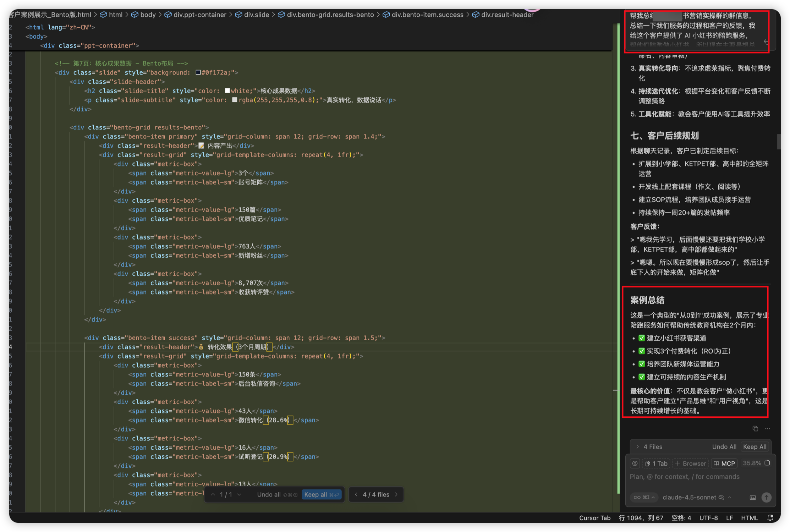Viewport: 790px width, 532px height.
Task: Toggle the MCP tools pill
Action: click(x=724, y=464)
